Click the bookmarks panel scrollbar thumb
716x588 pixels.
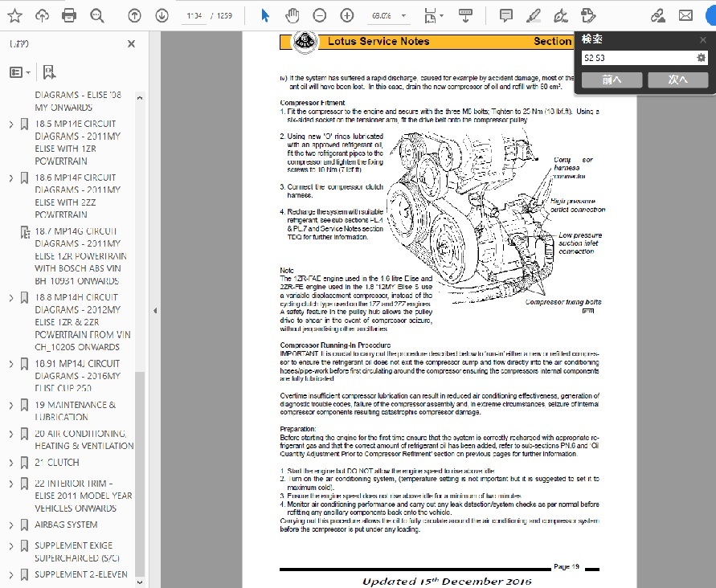140,474
